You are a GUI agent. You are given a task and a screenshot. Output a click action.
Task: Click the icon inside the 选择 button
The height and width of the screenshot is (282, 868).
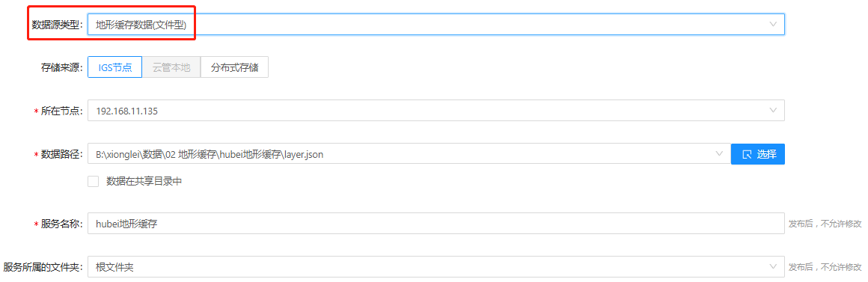click(746, 154)
